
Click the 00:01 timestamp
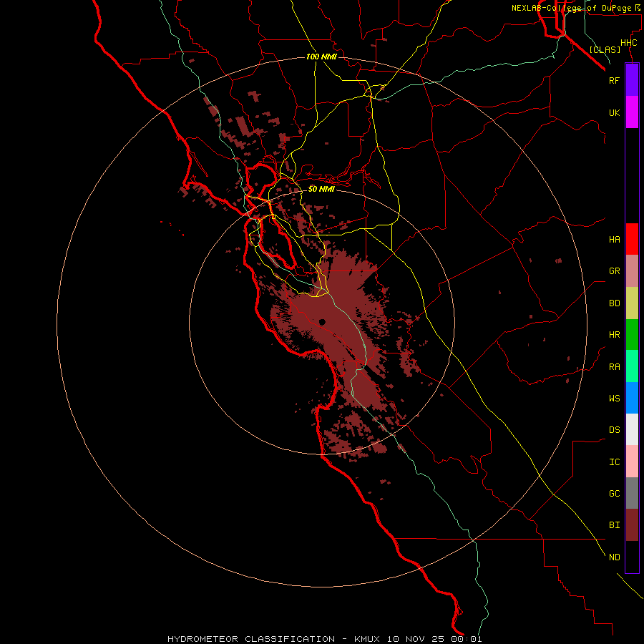click(x=467, y=639)
